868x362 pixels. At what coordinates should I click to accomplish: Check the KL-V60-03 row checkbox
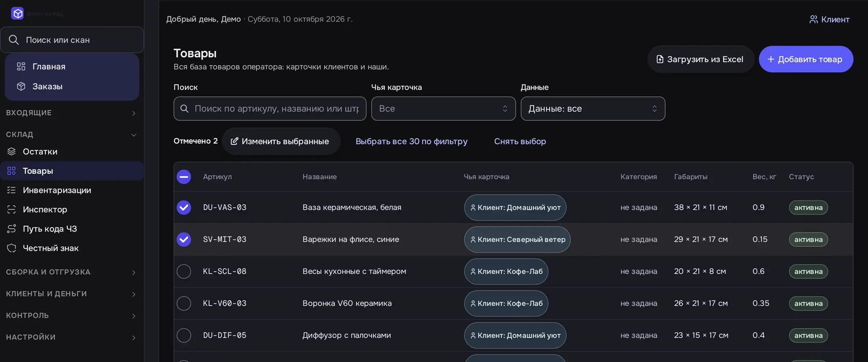[x=184, y=304]
